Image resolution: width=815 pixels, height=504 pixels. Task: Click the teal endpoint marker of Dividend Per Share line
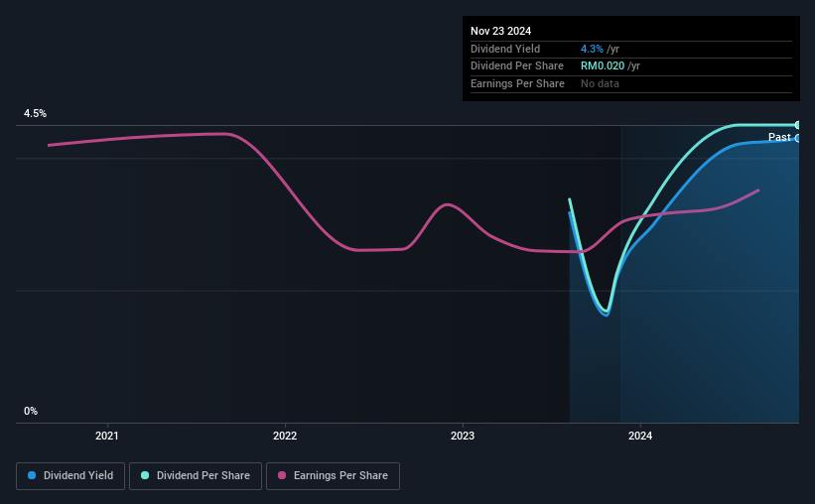797,125
